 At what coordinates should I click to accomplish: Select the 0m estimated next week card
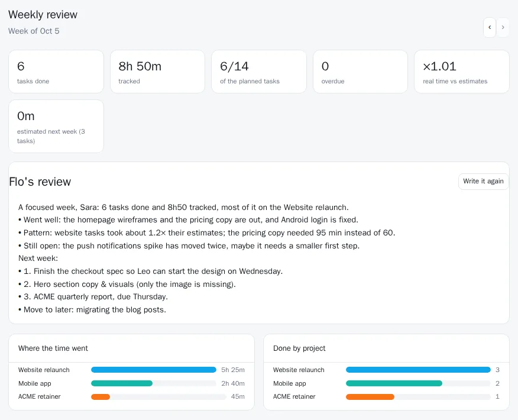pos(56,126)
